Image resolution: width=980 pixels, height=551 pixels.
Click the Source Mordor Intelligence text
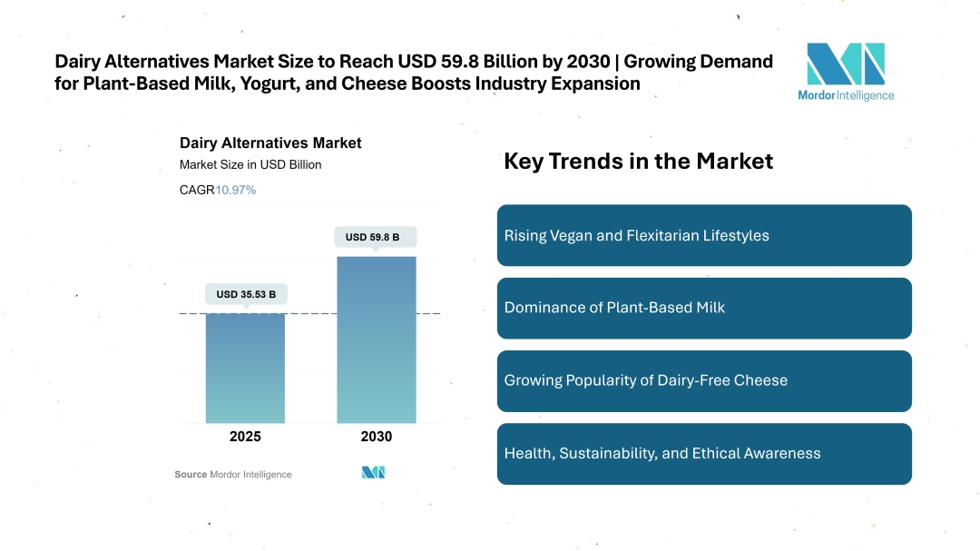click(233, 475)
